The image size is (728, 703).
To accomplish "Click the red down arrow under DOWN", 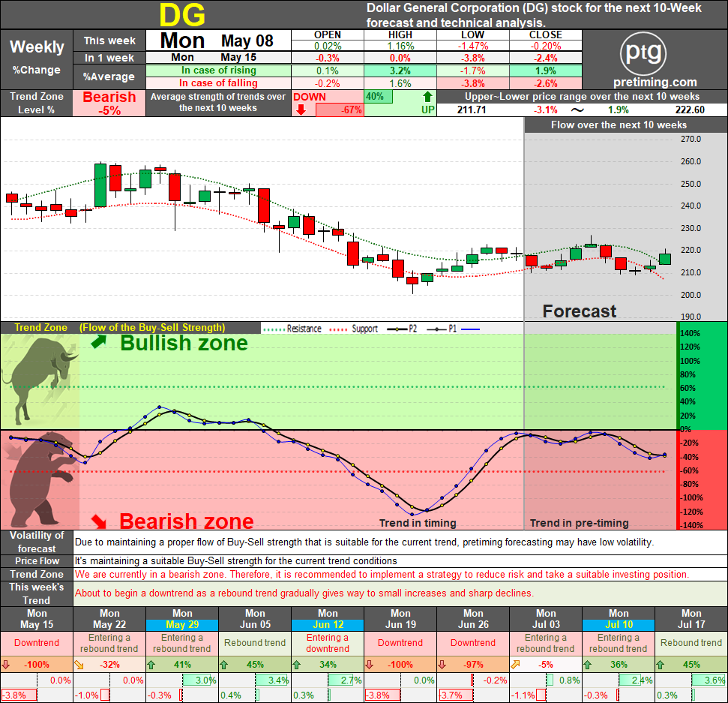I will [x=301, y=110].
